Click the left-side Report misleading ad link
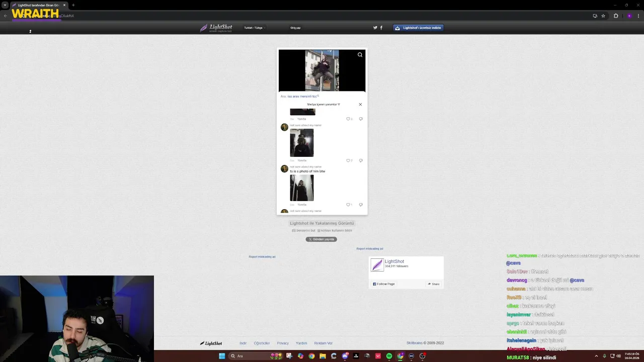This screenshot has width=644, height=362. pos(262,256)
